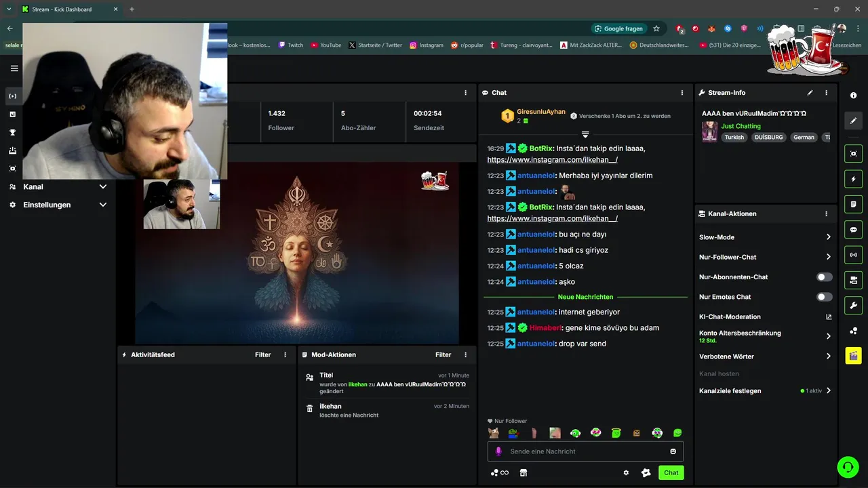Open the Instagram bookmark
The width and height of the screenshot is (868, 488).
pos(427,45)
